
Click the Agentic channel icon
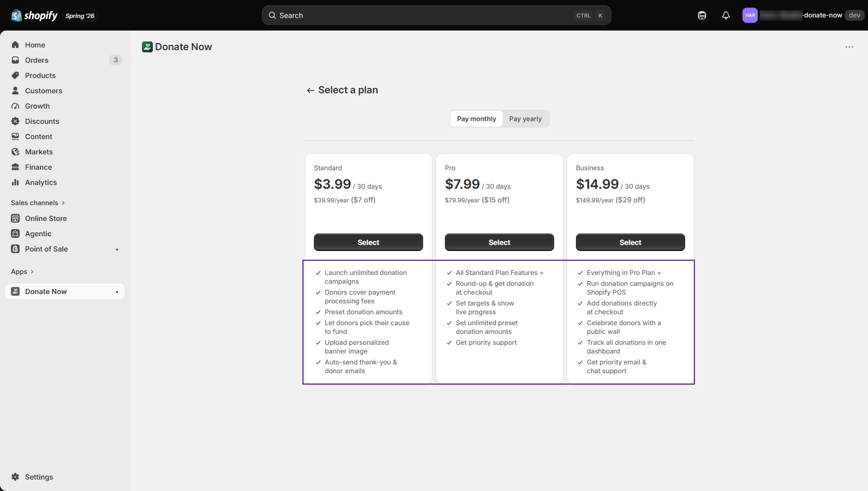[x=15, y=233]
